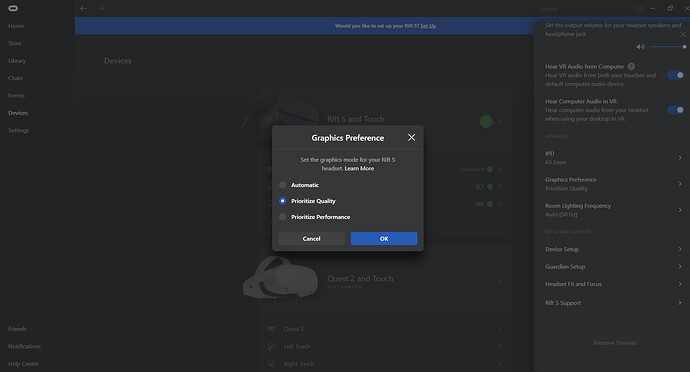This screenshot has width=690, height=372.
Task: Select the Prioritize Performance radio option
Action: (283, 217)
